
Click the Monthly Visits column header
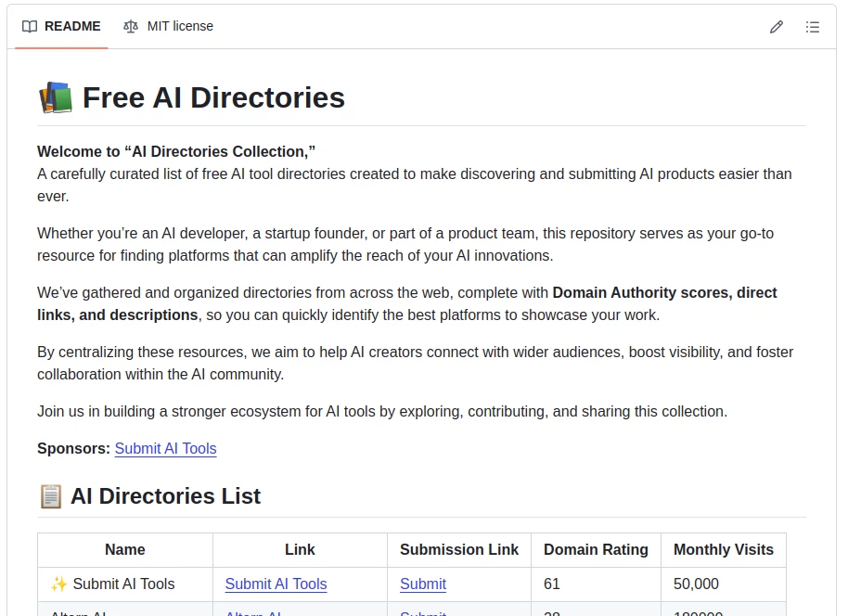[x=724, y=549]
